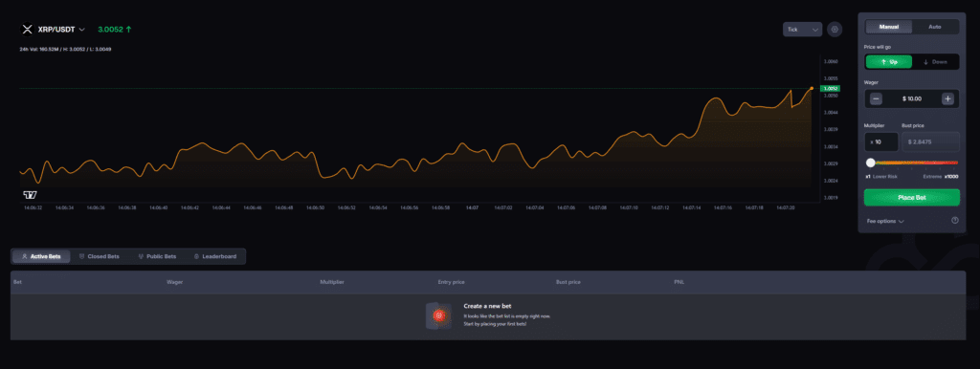980x369 pixels.
Task: Click the Bet column header
Action: tap(17, 282)
